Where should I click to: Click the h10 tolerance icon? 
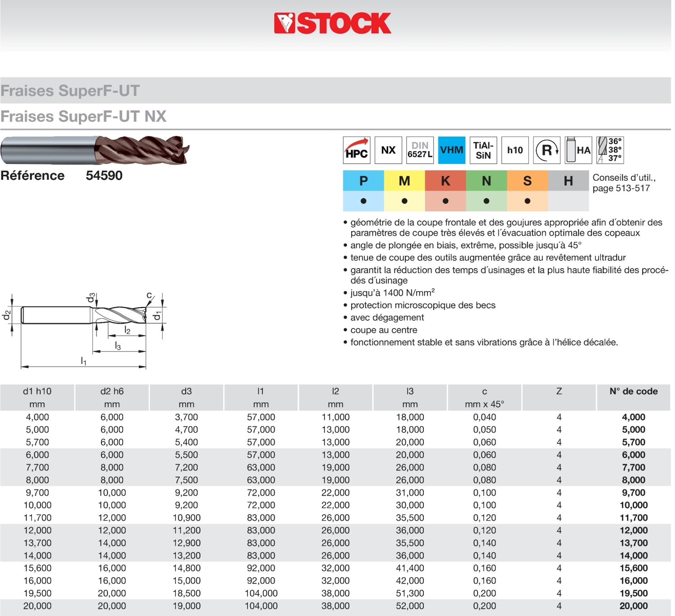click(515, 150)
